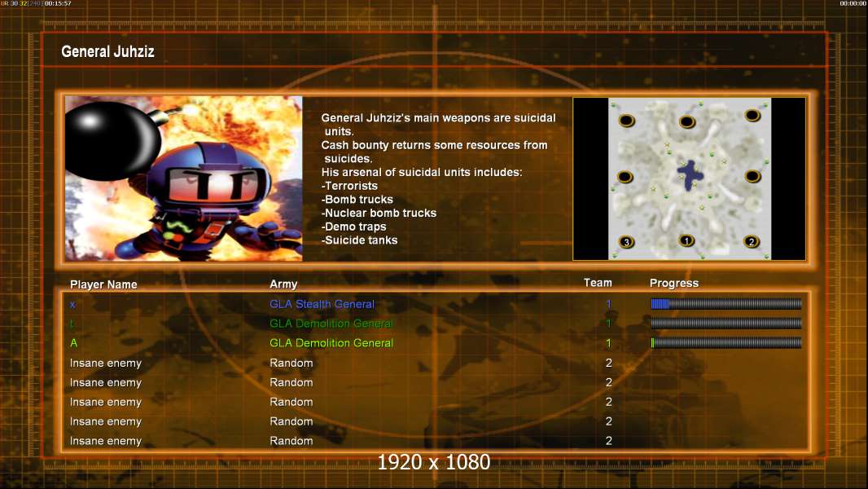Image resolution: width=868 pixels, height=489 pixels.
Task: Select the first Insane enemy player row
Action: [106, 363]
